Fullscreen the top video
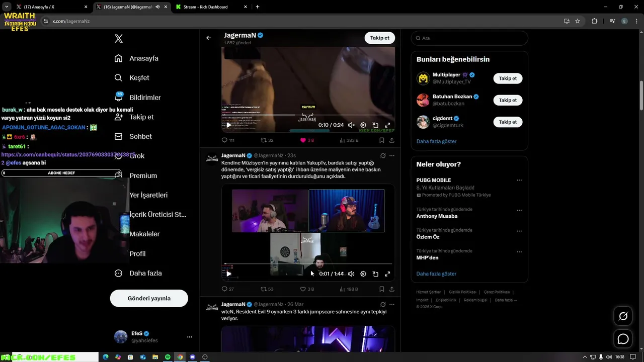Viewport: 644px width, 362px height. pos(387,125)
